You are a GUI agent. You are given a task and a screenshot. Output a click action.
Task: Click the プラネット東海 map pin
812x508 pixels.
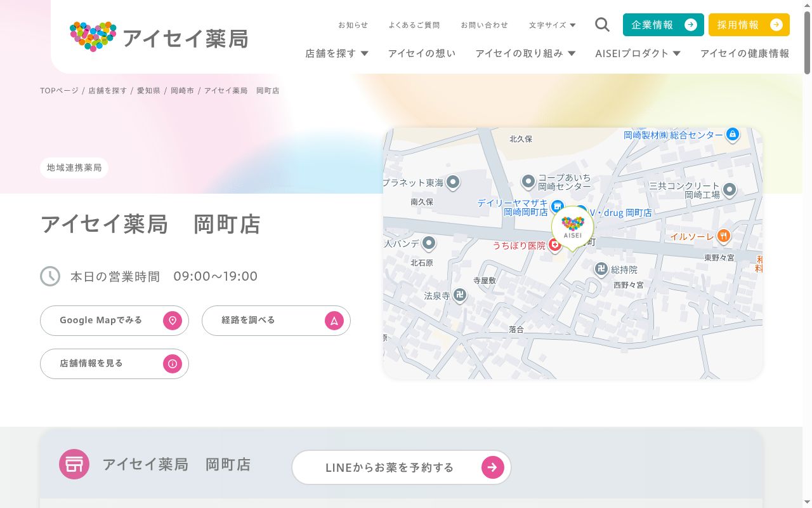[453, 183]
